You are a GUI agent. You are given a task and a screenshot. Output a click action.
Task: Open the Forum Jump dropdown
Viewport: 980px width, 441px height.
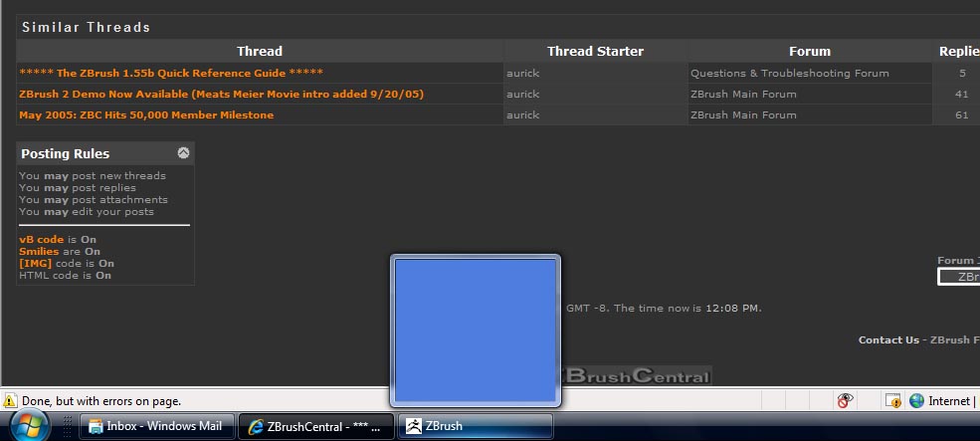click(x=959, y=277)
